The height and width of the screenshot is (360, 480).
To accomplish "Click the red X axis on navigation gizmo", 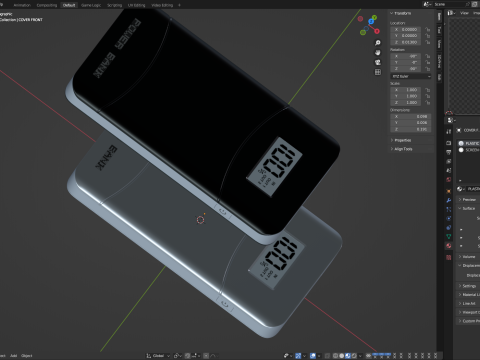I will pyautogui.click(x=377, y=31).
